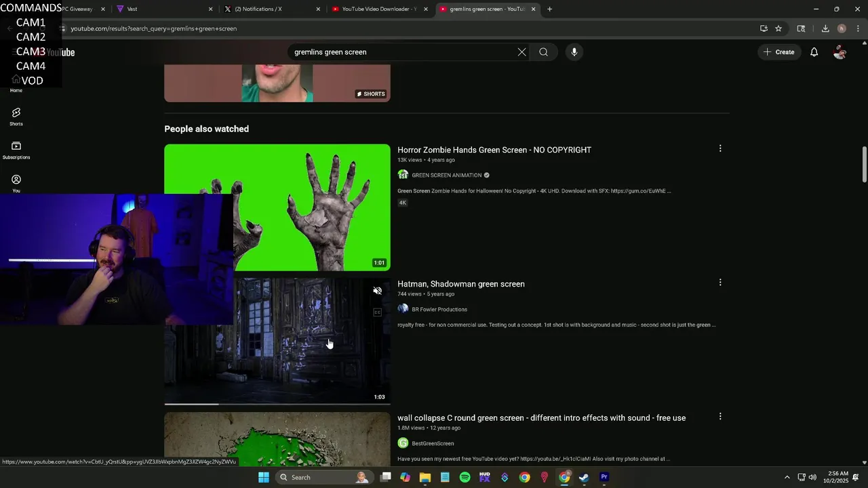Open Spotify from the taskbar

pos(465,477)
